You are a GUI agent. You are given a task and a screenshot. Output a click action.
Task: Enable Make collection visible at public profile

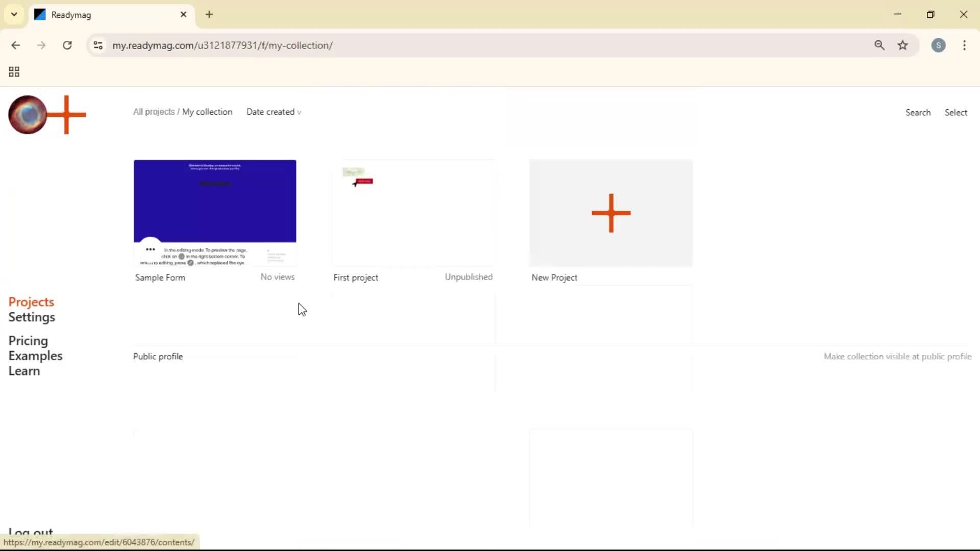point(898,356)
